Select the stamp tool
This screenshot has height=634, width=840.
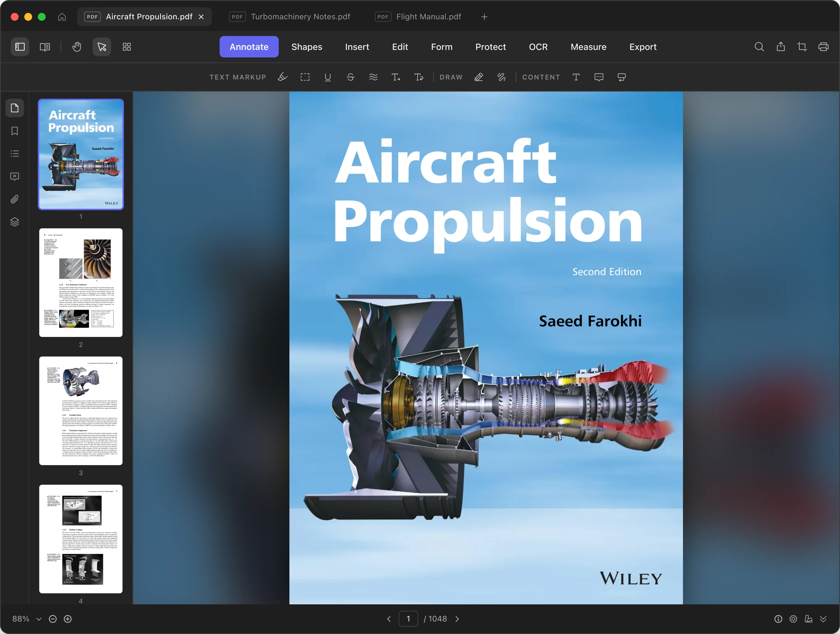[622, 77]
